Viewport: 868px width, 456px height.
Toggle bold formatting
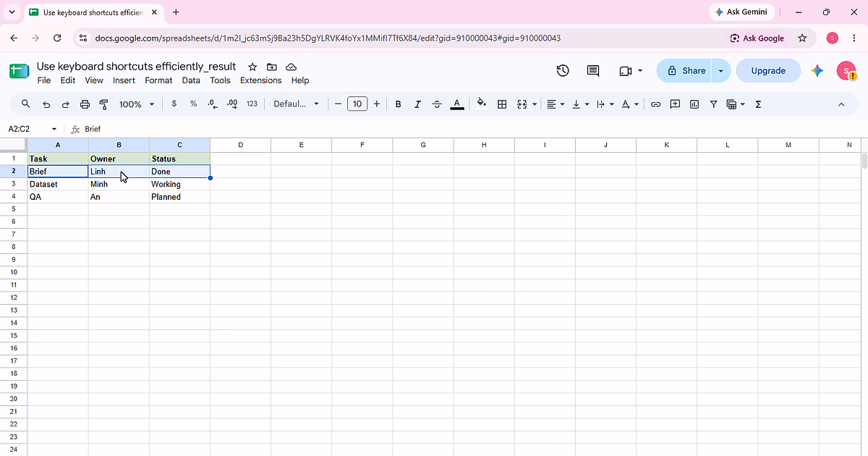(398, 104)
